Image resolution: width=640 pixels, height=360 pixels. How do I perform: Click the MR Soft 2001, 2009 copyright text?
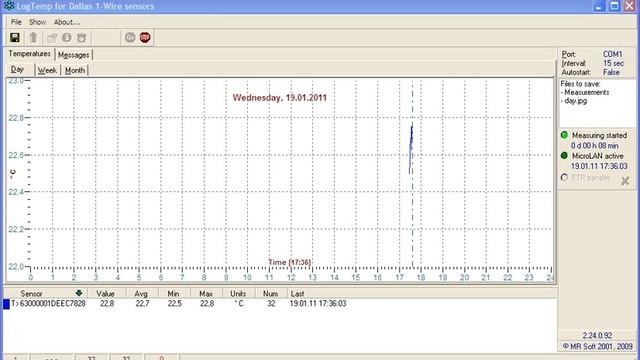598,346
